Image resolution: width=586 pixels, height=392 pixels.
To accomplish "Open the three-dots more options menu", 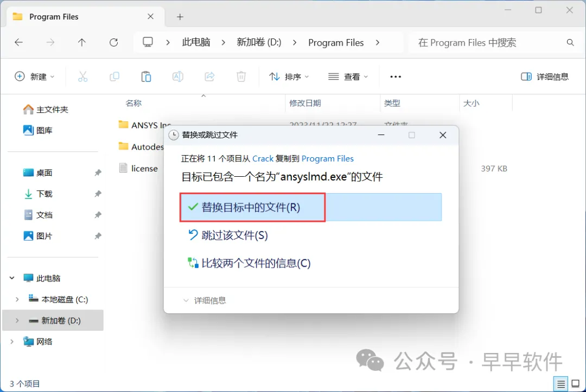I will (x=396, y=76).
